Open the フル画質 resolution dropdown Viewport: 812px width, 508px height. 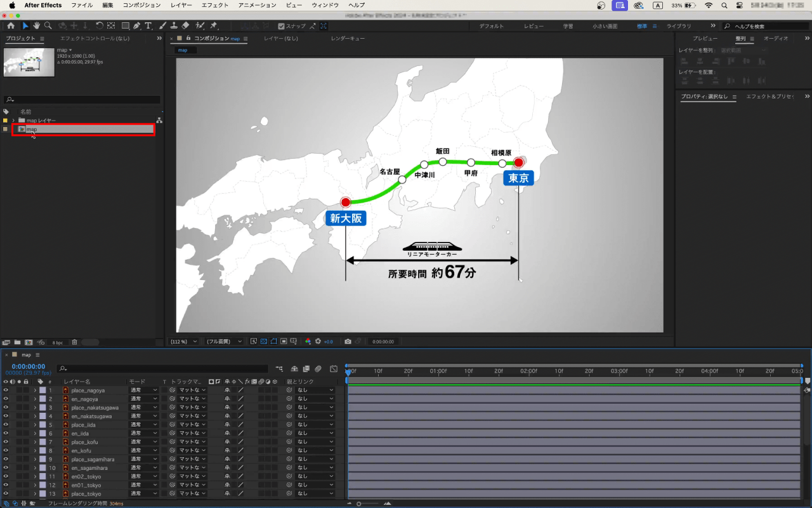point(225,342)
